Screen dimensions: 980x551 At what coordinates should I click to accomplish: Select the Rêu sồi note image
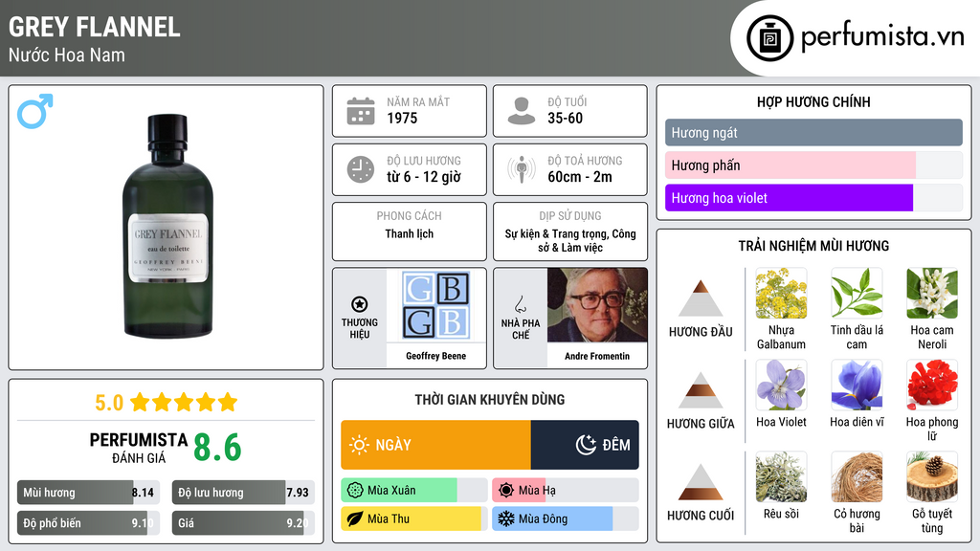781,477
